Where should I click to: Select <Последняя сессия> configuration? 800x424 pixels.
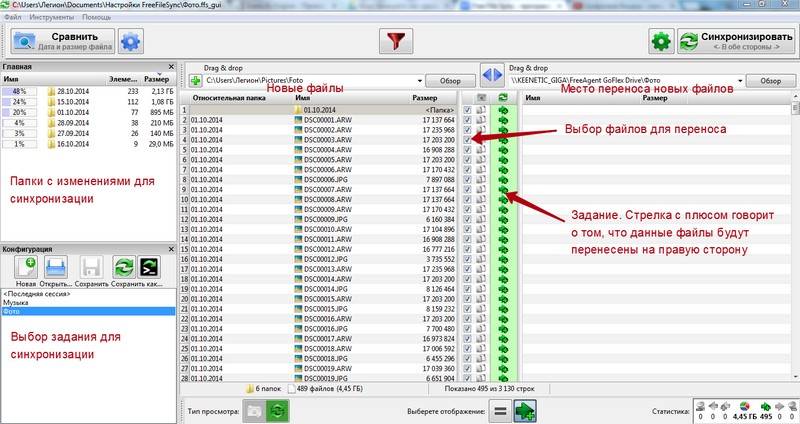[x=88, y=294]
